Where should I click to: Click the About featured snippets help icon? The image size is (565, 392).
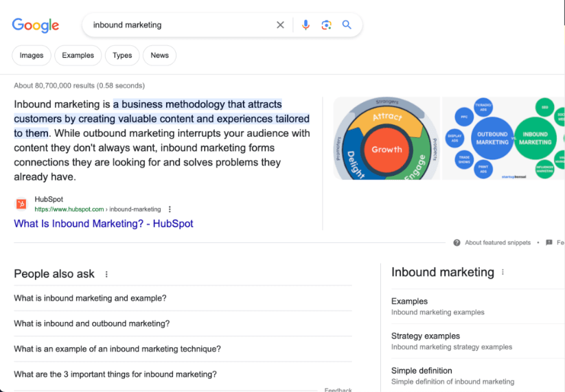click(457, 243)
